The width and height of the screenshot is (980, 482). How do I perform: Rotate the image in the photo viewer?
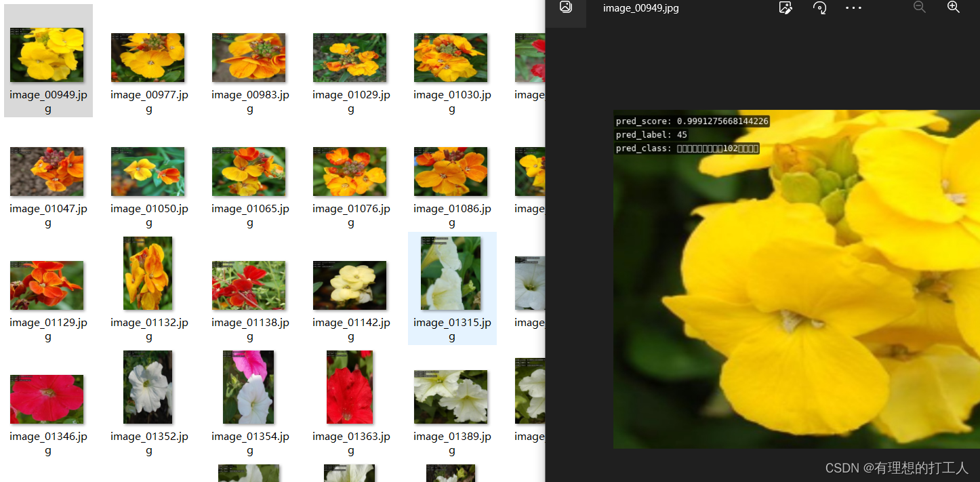[x=819, y=8]
